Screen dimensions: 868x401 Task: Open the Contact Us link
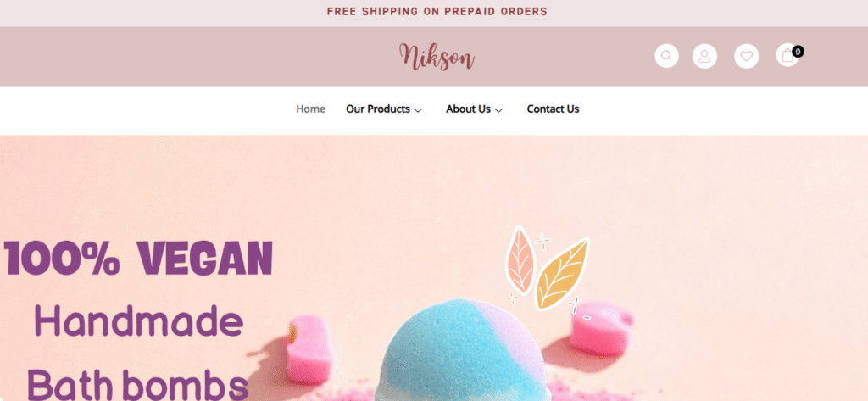pyautogui.click(x=553, y=109)
